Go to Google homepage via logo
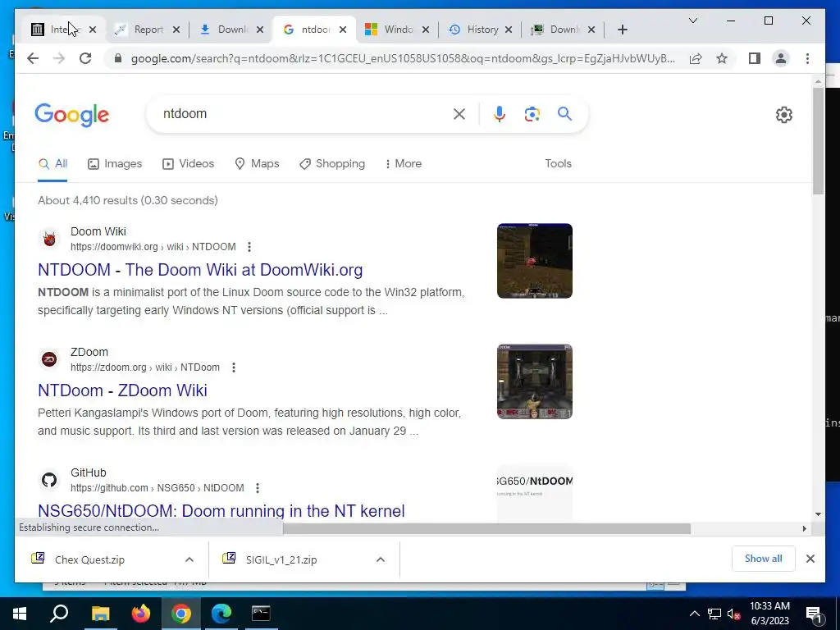Image resolution: width=840 pixels, height=630 pixels. (72, 115)
